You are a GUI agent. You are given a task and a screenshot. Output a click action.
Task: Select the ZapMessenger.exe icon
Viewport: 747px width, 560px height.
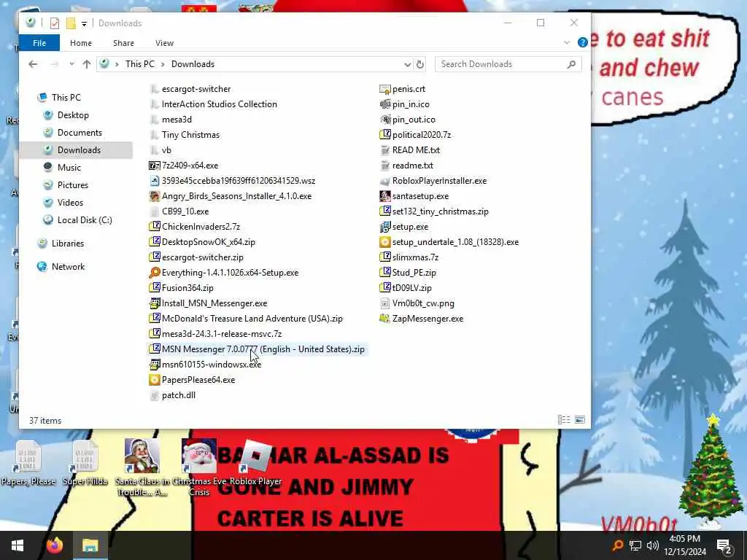click(x=385, y=319)
